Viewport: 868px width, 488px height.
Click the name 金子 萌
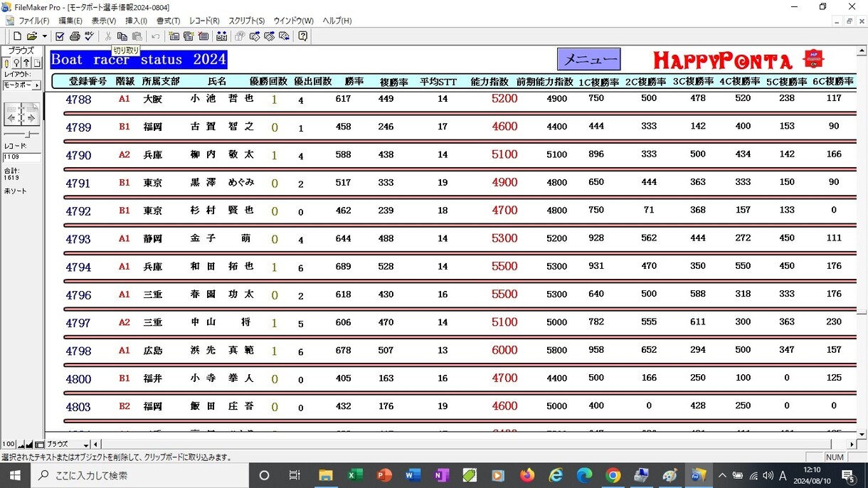(x=221, y=239)
